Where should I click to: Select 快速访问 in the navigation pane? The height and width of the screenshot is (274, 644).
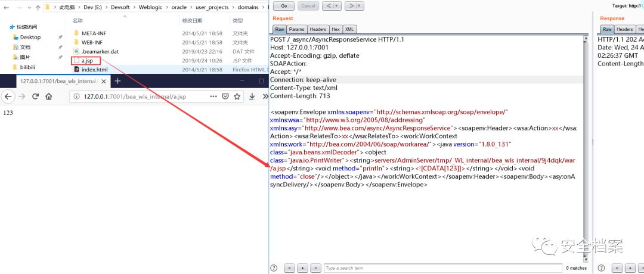click(x=23, y=27)
